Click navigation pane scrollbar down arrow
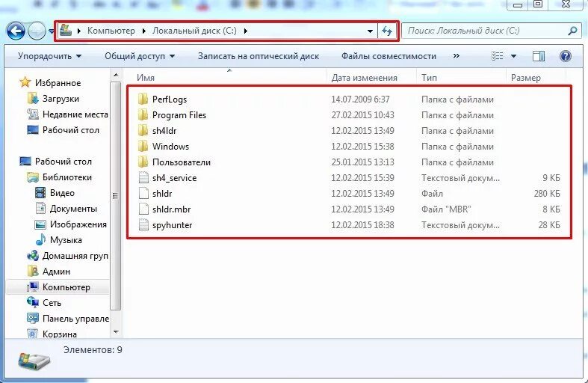Viewport: 588px width, 383px height. pyautogui.click(x=116, y=332)
